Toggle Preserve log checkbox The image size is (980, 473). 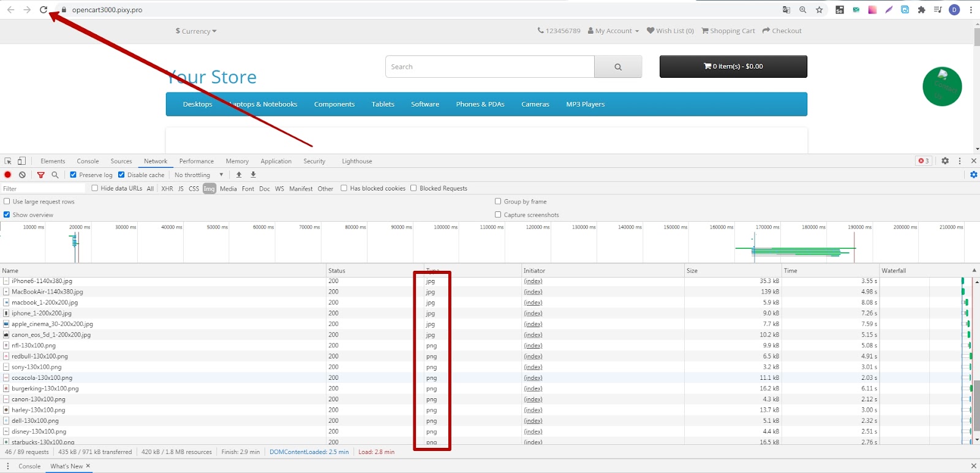pos(73,175)
